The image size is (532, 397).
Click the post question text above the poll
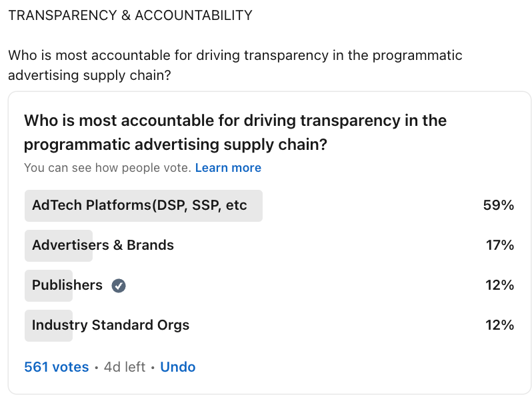[x=235, y=65]
